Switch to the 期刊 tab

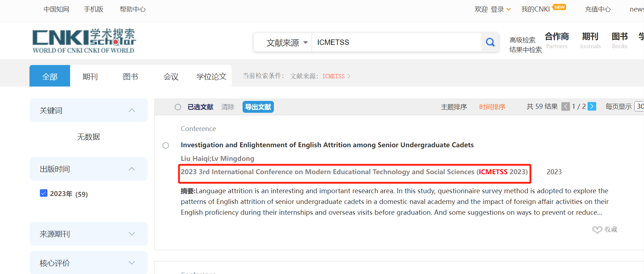point(90,76)
